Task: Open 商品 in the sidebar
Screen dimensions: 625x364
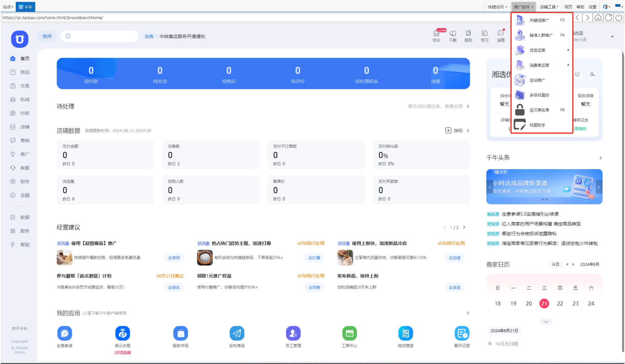Action: tap(20, 72)
